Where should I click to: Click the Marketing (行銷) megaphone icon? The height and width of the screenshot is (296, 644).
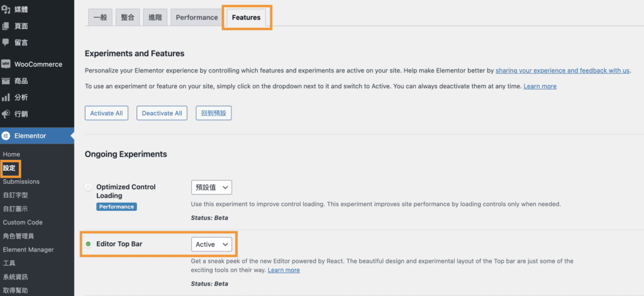tap(6, 114)
